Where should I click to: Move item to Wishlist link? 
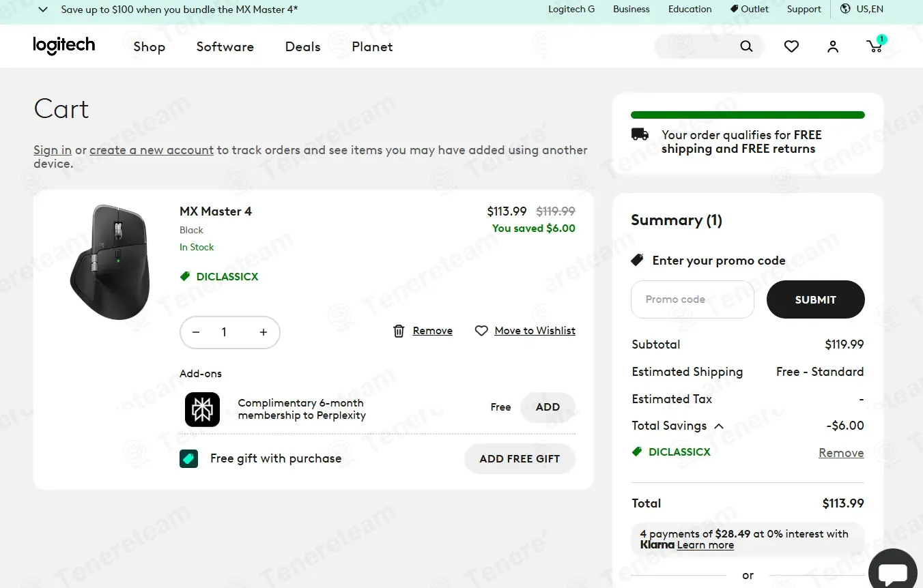(535, 331)
